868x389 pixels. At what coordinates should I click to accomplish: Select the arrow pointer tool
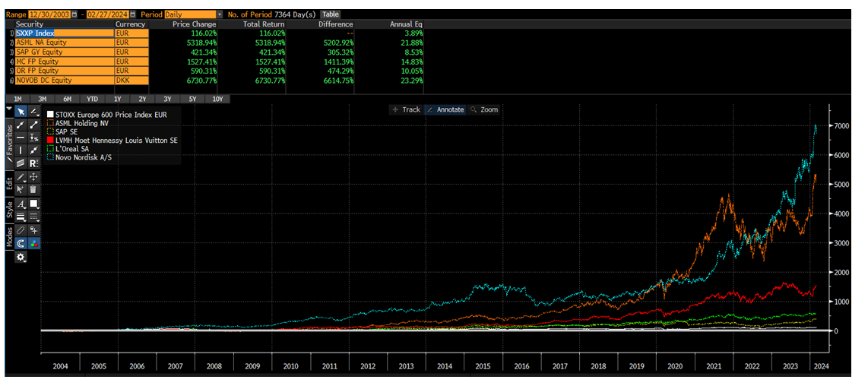point(21,111)
